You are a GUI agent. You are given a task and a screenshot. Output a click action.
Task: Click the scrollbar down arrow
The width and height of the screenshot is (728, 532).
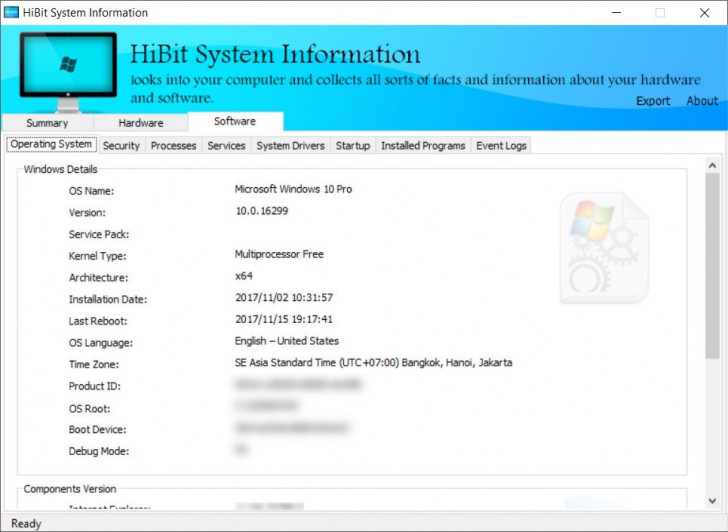[712, 500]
